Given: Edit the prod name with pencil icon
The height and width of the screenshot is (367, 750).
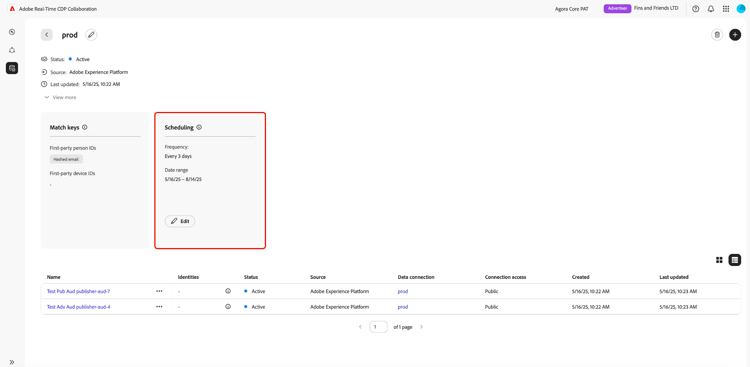Looking at the screenshot, I should pyautogui.click(x=91, y=35).
